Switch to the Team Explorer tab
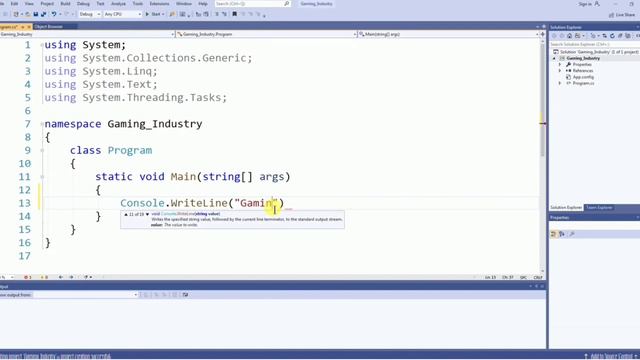 tap(599, 208)
